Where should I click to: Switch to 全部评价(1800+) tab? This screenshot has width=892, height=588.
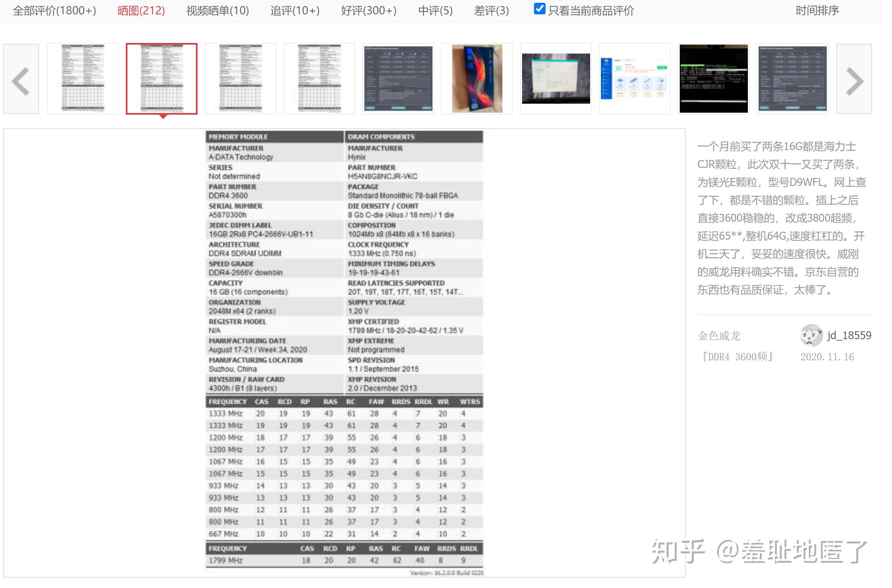[55, 10]
